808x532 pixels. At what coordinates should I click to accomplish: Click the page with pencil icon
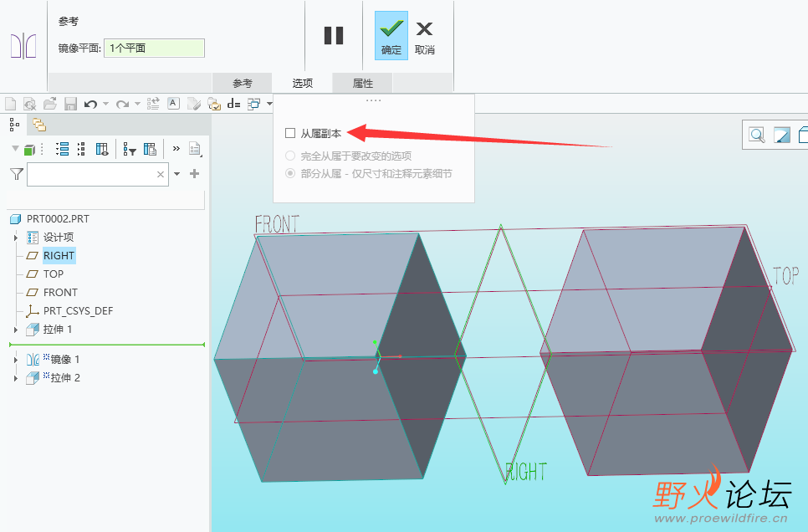pos(194,104)
